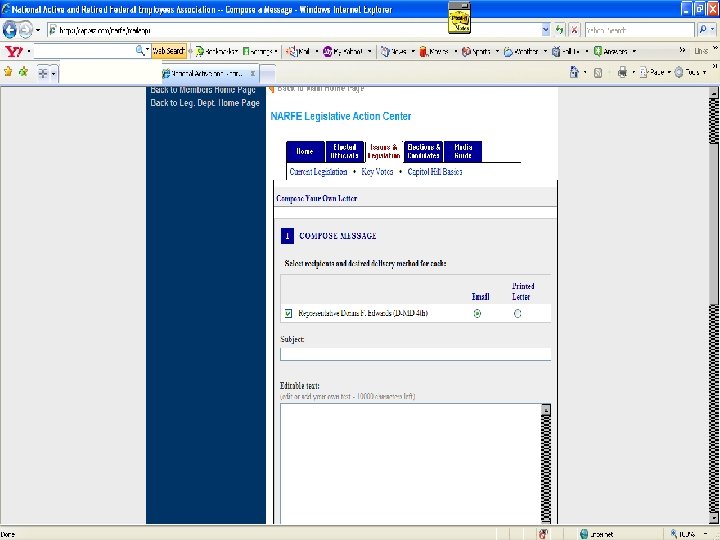Open the Home tab in the Action Center
The image size is (720, 540).
pos(305,151)
